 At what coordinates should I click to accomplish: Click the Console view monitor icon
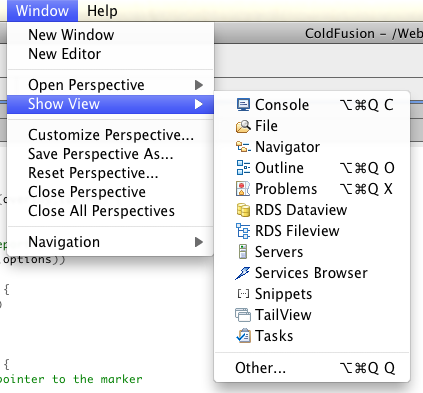pos(243,105)
